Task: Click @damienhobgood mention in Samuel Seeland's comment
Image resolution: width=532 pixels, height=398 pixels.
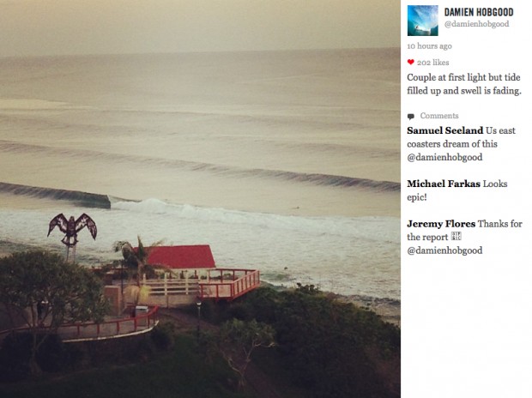Action: tap(444, 157)
